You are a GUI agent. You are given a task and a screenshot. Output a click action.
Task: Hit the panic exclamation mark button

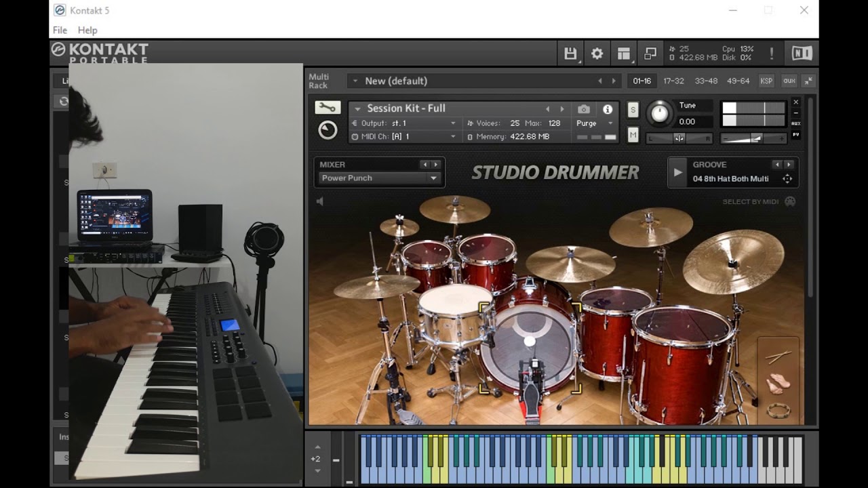[771, 54]
